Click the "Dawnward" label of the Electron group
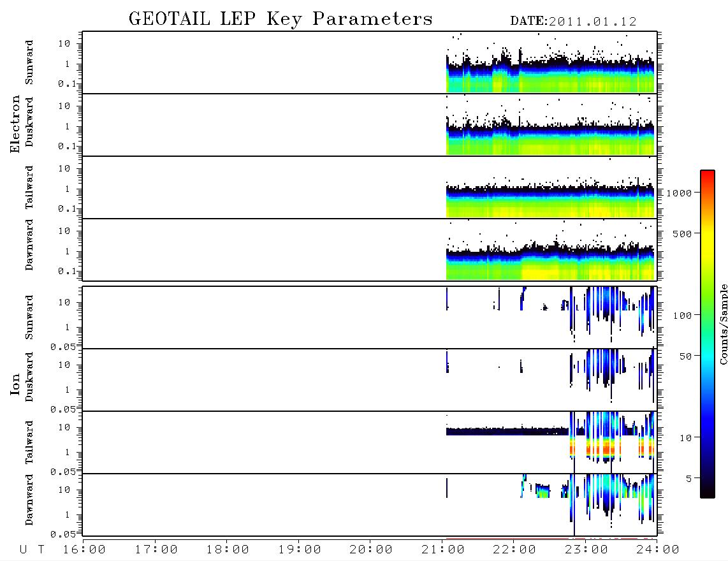Image resolution: width=728 pixels, height=561 pixels. click(x=29, y=245)
